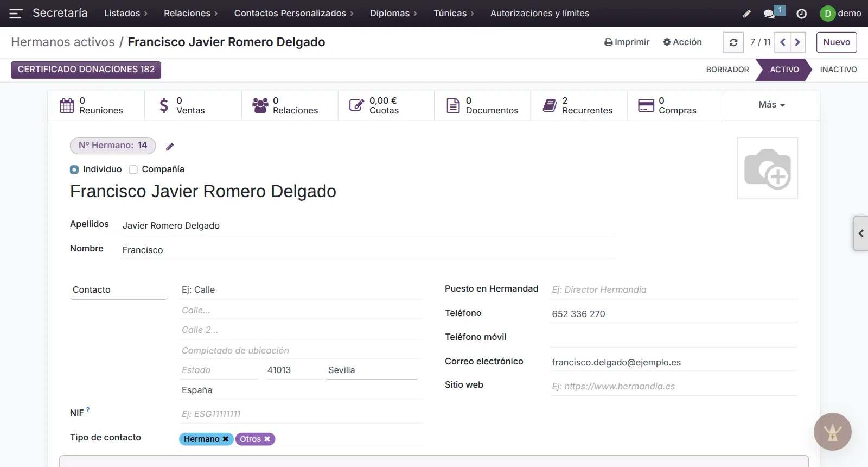Open Compras credit card stat button

point(675,105)
